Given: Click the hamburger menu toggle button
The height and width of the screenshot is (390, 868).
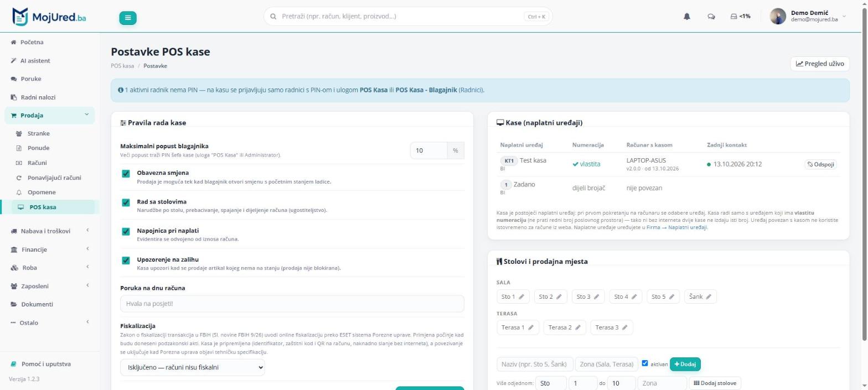Looking at the screenshot, I should (x=127, y=18).
